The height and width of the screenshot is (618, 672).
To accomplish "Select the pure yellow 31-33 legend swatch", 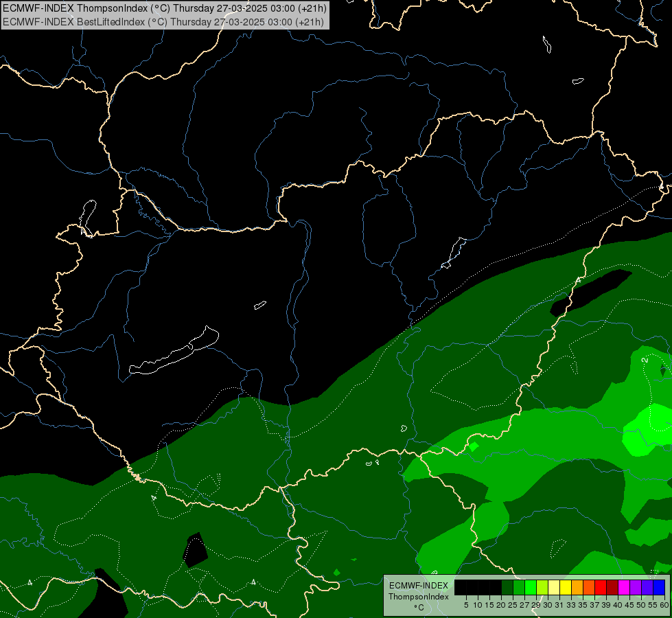I will point(566,587).
